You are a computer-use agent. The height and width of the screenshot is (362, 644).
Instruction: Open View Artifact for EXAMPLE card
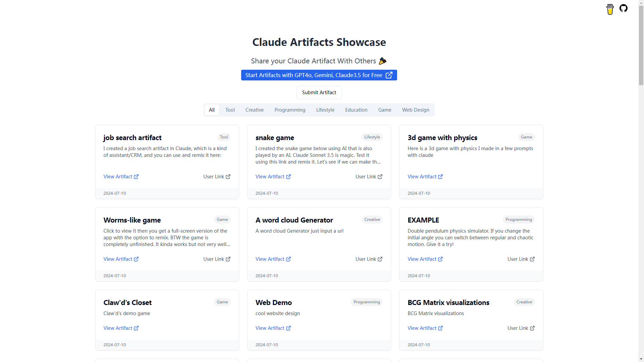tap(425, 259)
